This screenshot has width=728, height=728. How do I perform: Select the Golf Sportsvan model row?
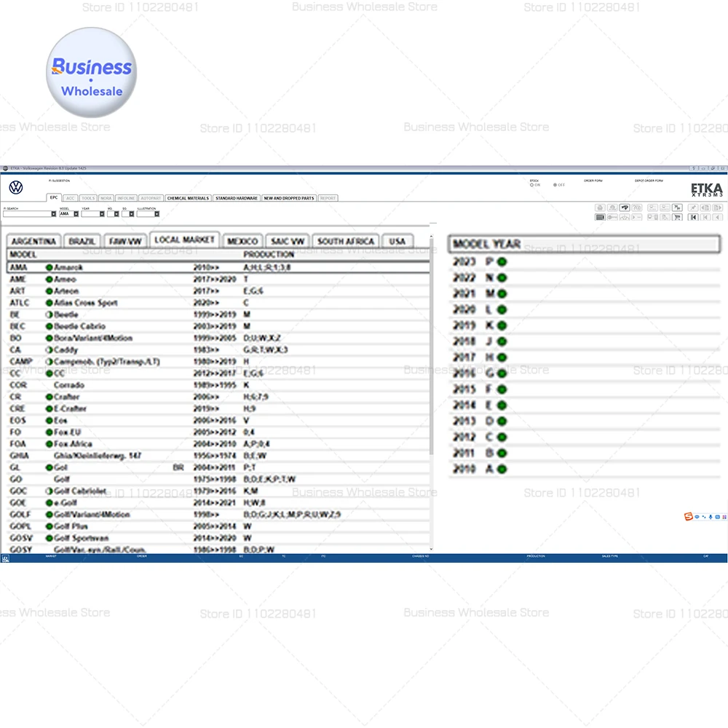point(218,538)
